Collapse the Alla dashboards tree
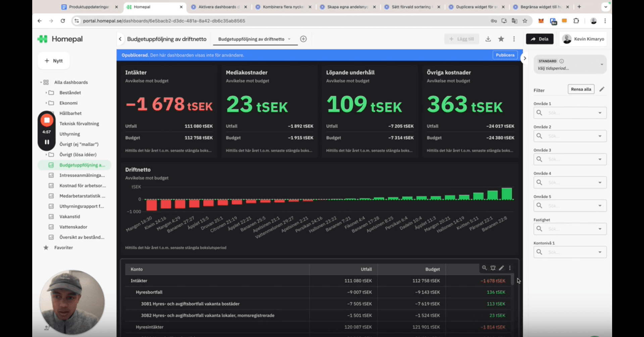 41,82
